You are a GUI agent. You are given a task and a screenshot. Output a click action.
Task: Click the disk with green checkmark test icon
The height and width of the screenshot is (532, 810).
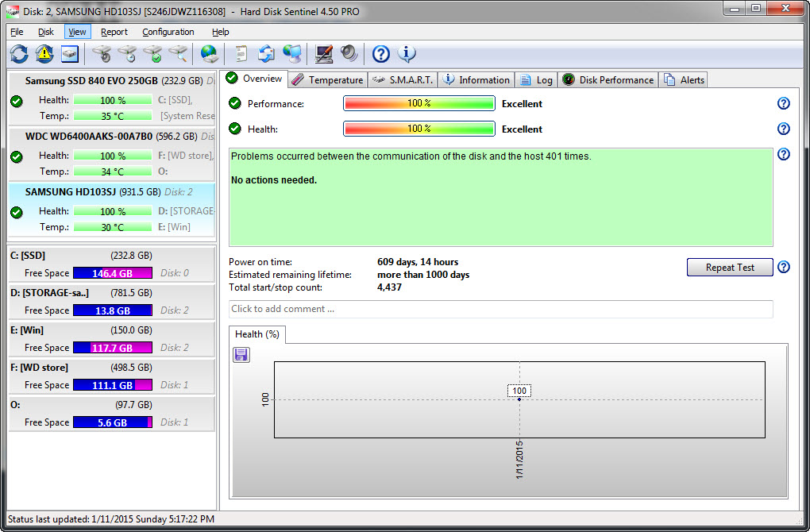pyautogui.click(x=153, y=54)
